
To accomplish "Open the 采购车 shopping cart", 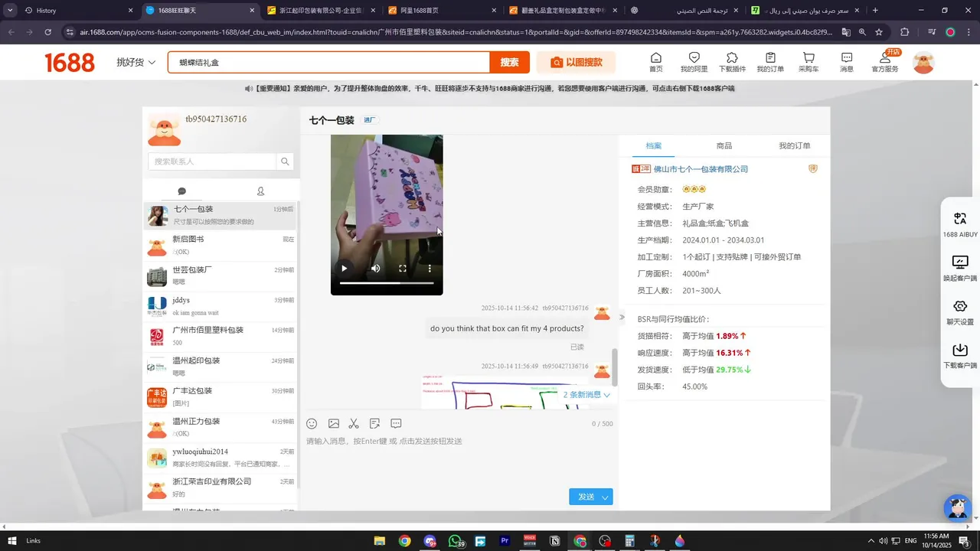I will [x=808, y=62].
